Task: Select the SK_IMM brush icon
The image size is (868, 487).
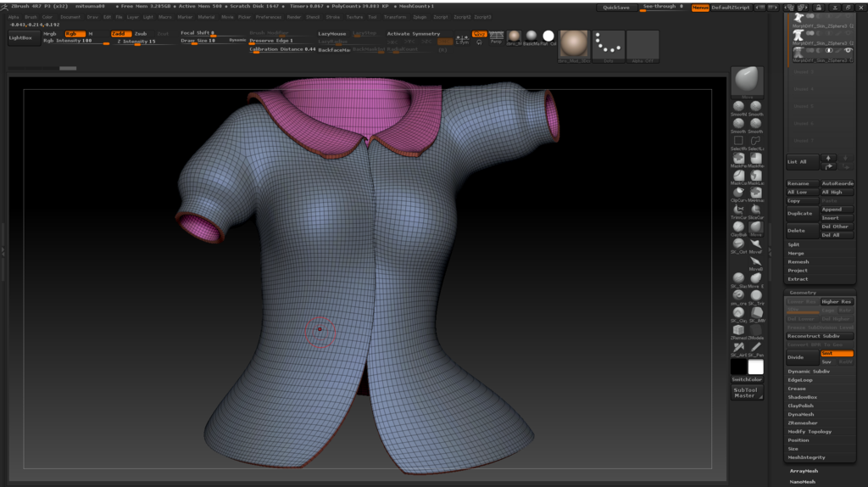Action: 755,314
